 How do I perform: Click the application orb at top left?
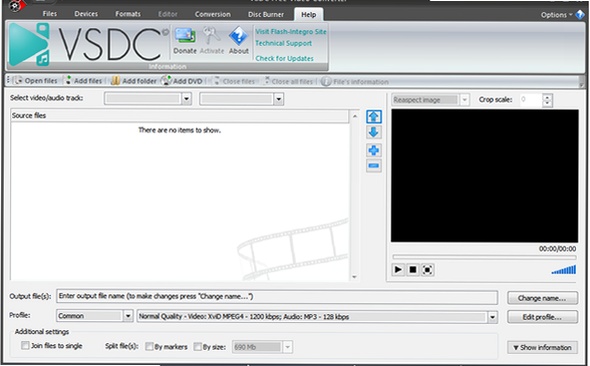coord(16,5)
